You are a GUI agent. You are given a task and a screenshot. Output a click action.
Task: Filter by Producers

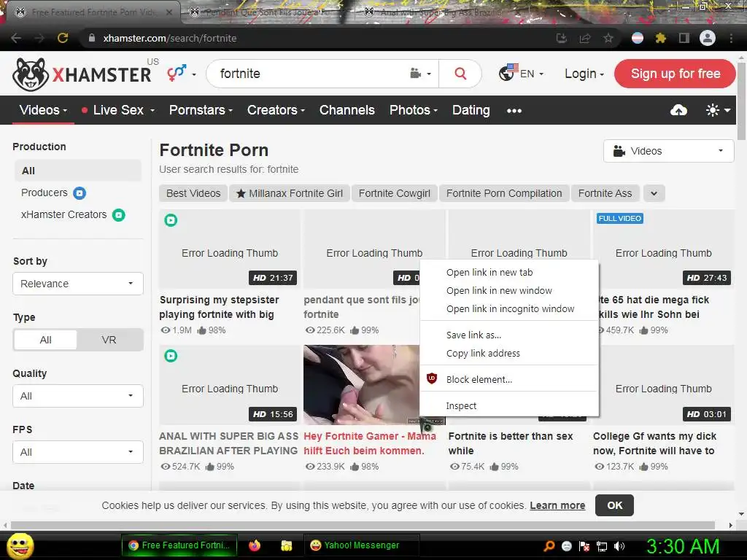click(x=53, y=192)
